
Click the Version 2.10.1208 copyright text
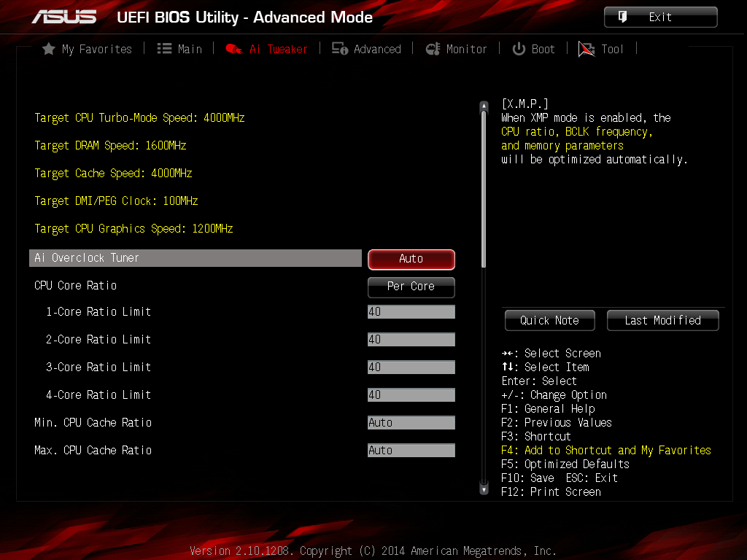[373, 551]
